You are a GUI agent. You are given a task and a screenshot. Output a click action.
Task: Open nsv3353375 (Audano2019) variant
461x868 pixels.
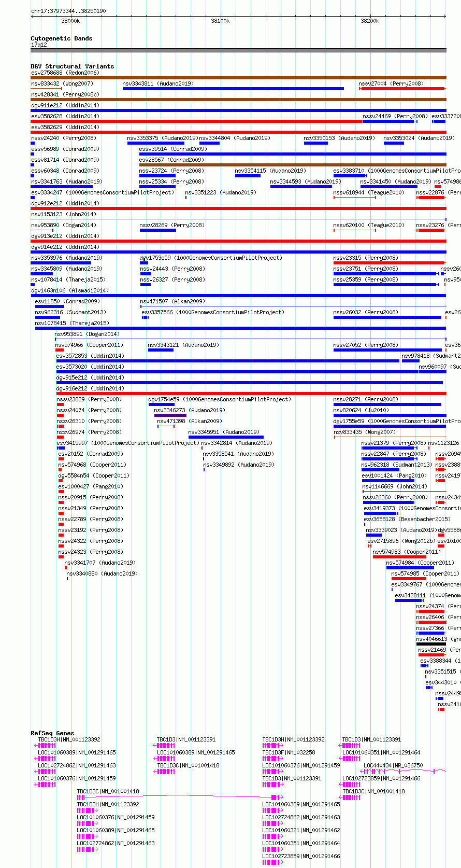pyautogui.click(x=163, y=138)
